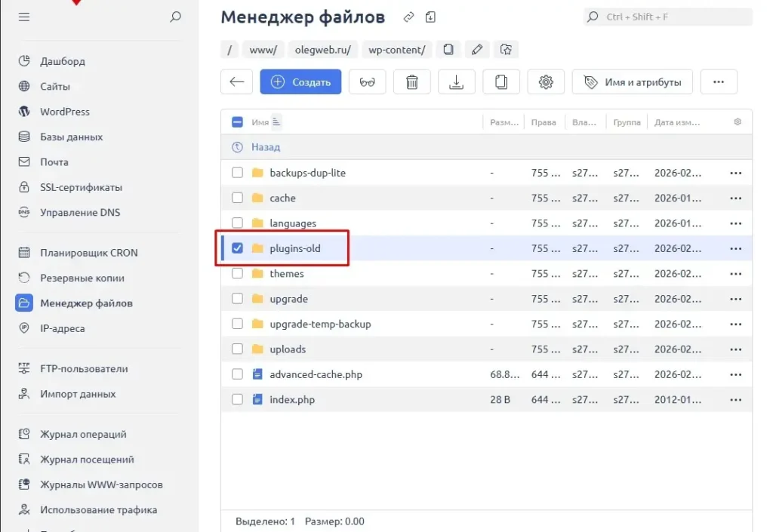Open the uploads folder name
773x532 pixels.
288,349
